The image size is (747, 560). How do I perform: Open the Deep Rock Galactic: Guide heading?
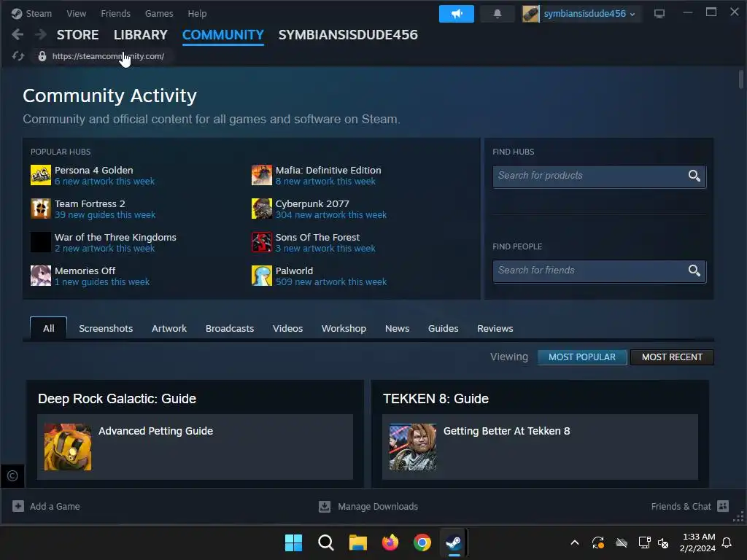[117, 399]
